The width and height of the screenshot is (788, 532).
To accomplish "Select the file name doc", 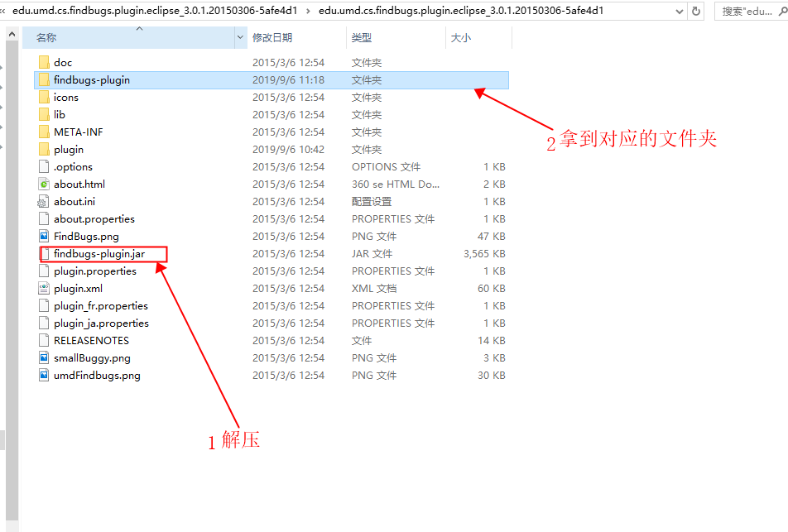I will point(63,62).
